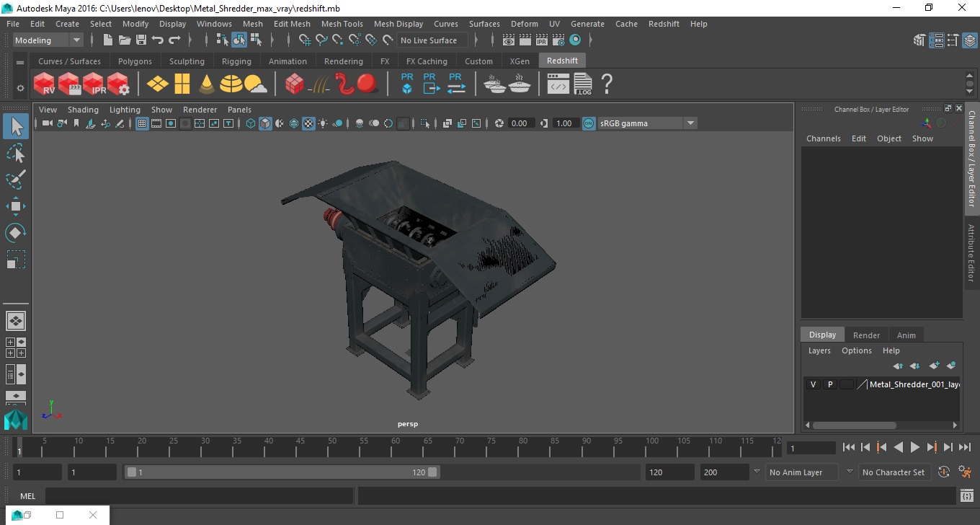This screenshot has height=525, width=980.
Task: Activate the Lasso Select tool
Action: coord(16,153)
